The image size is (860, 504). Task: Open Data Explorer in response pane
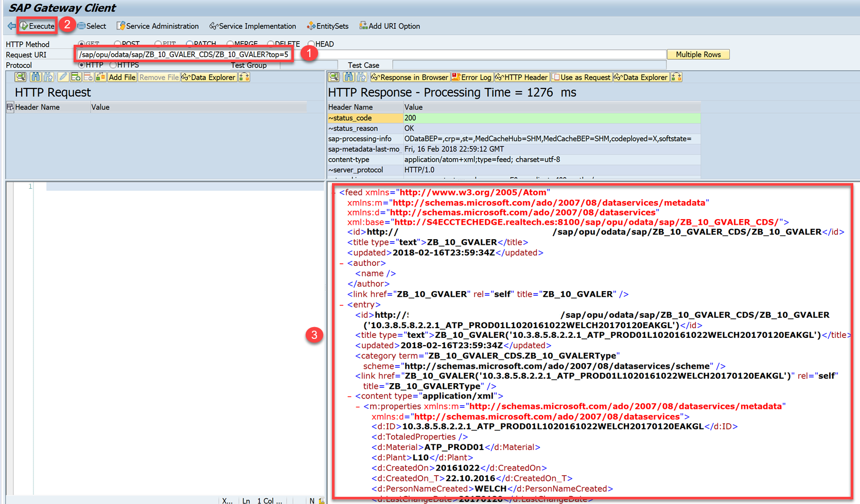tap(641, 77)
